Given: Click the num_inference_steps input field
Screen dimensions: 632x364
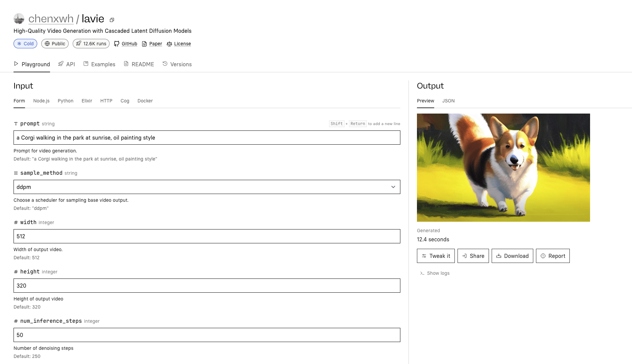Looking at the screenshot, I should (207, 335).
